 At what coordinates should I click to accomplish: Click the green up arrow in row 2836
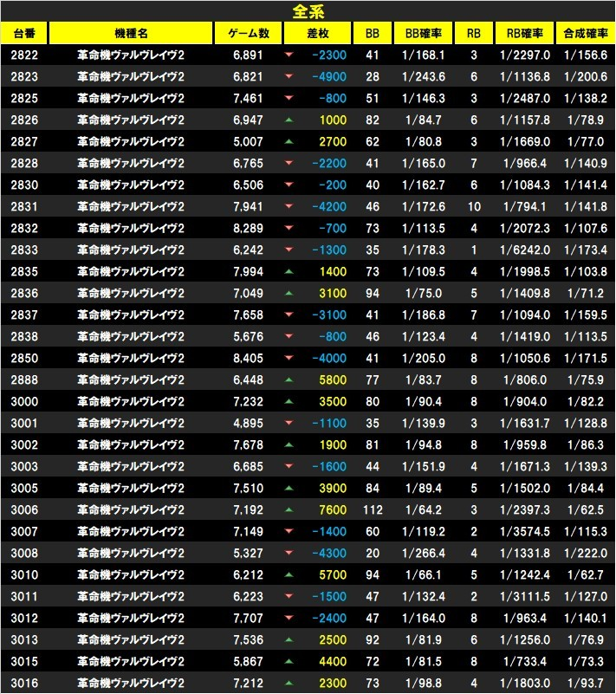tap(289, 293)
